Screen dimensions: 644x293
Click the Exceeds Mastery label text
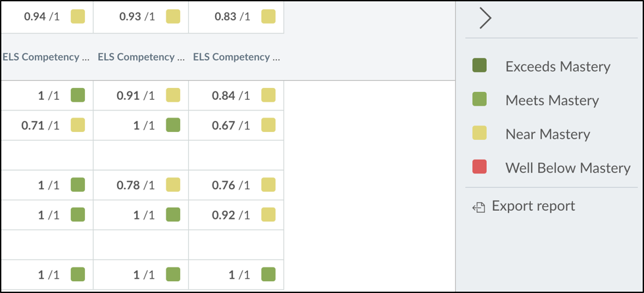(558, 66)
